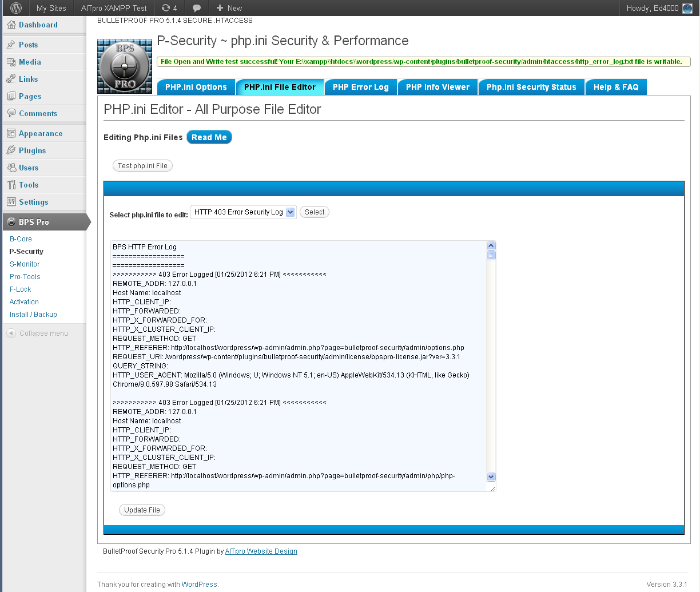Switch to the PHP Error Log tab

360,87
